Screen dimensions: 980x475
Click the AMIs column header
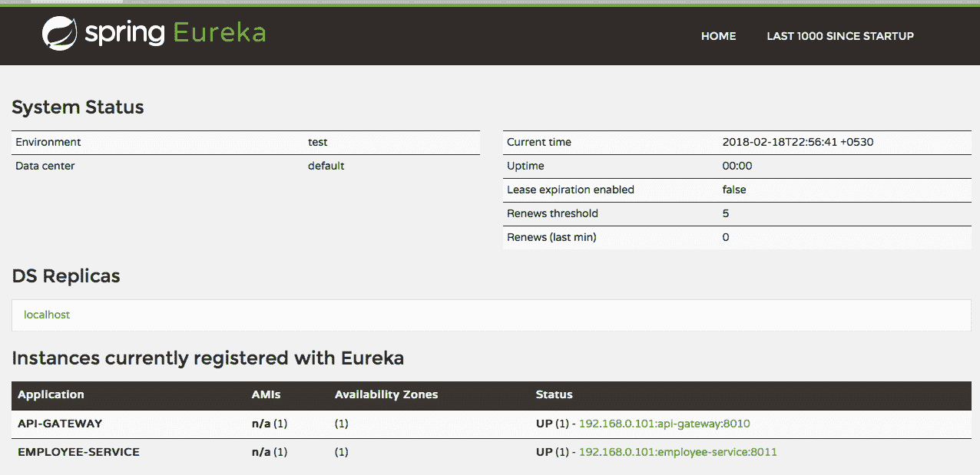(267, 394)
